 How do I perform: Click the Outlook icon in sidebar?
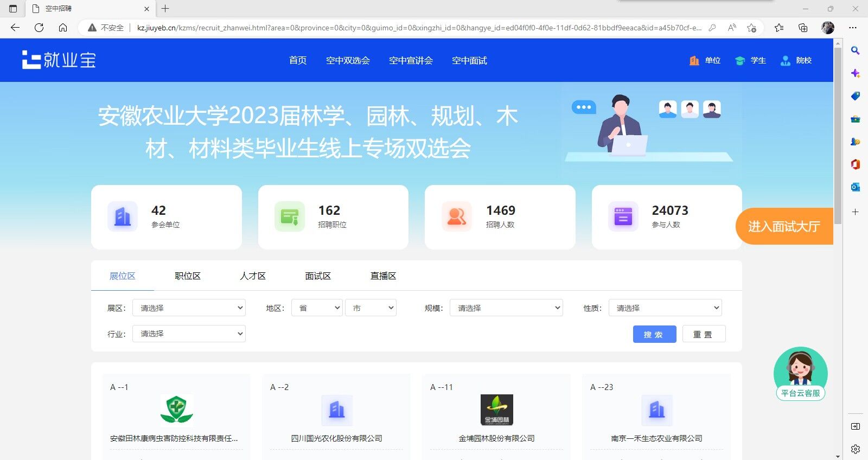(x=855, y=187)
